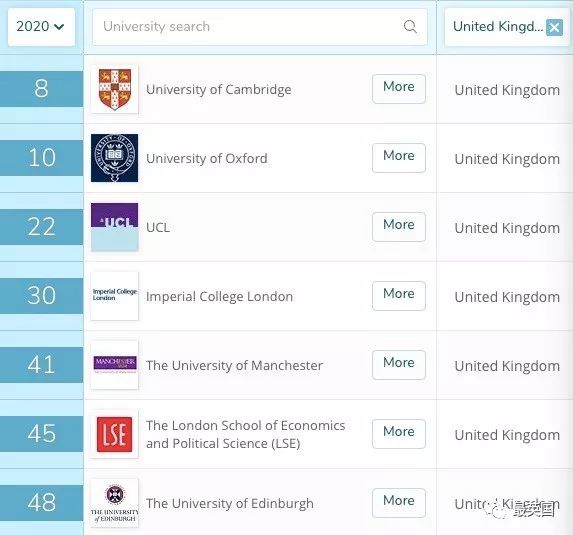Click More for London School of Economics

pyautogui.click(x=399, y=434)
